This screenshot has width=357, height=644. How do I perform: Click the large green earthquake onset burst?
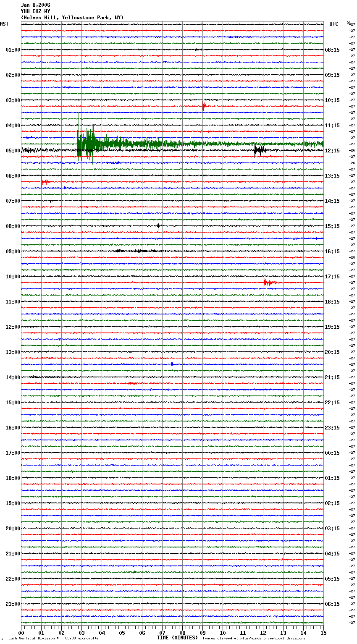coord(89,143)
